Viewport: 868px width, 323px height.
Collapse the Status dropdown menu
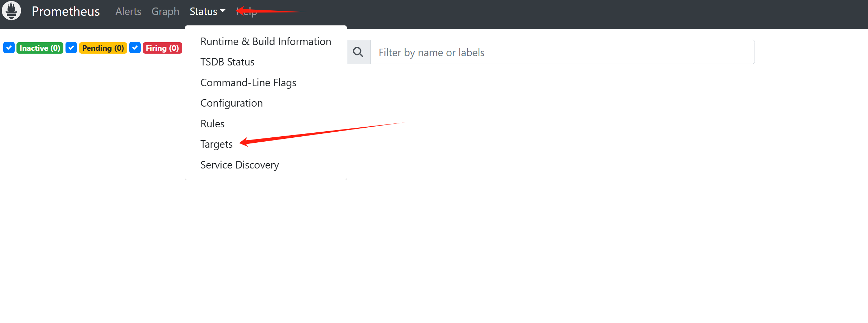tap(207, 11)
